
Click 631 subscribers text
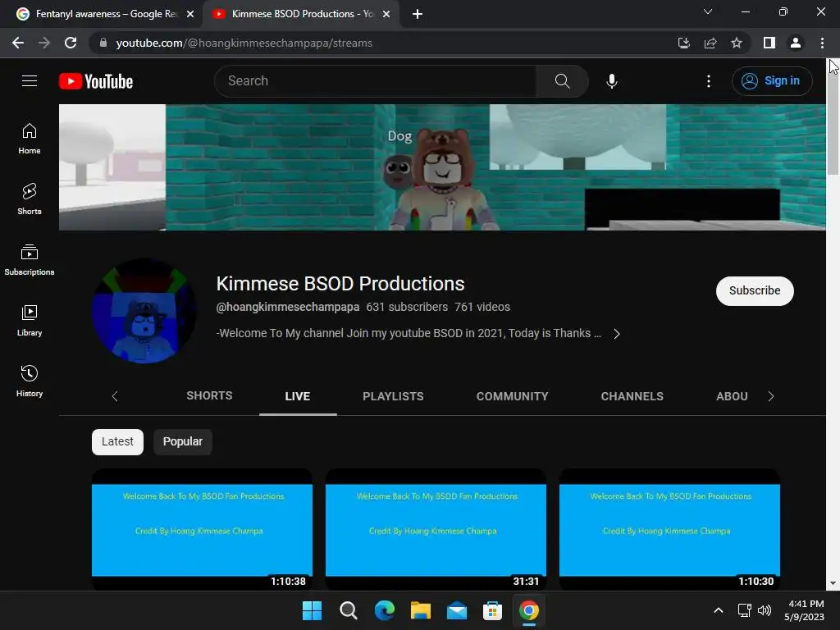pos(407,307)
